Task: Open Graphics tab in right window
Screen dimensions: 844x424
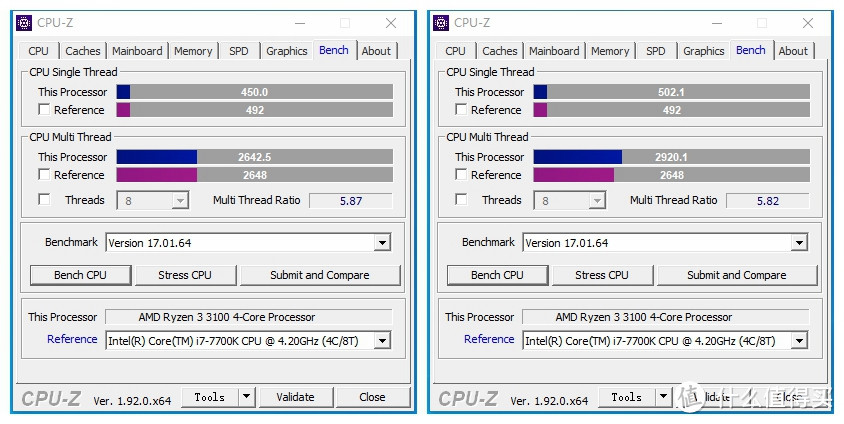Action: (704, 51)
